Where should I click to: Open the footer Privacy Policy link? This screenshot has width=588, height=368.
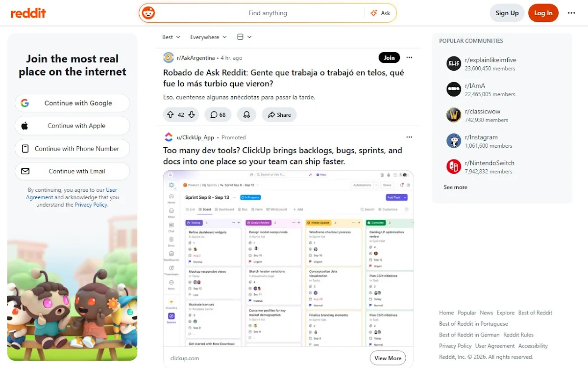coord(455,346)
